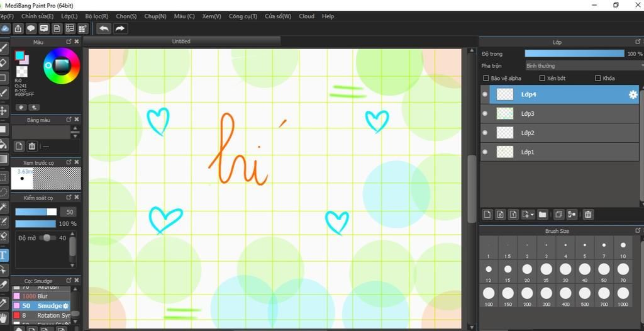Select the Blur brush in brush list
644x331 pixels.
(x=41, y=296)
